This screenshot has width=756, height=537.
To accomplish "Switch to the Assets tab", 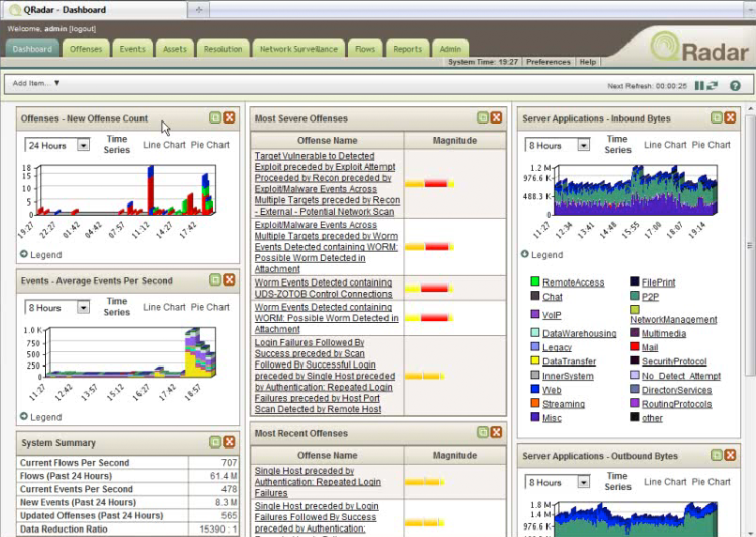I will (x=174, y=49).
